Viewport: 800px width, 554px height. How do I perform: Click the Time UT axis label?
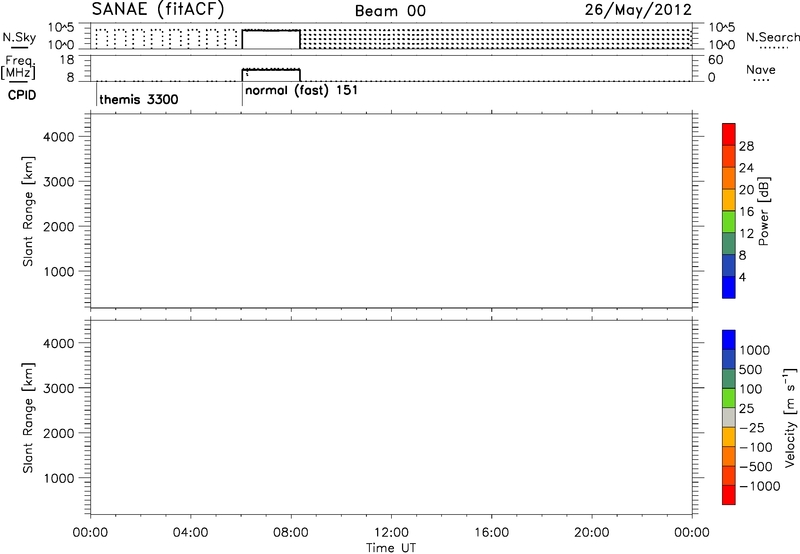(391, 548)
